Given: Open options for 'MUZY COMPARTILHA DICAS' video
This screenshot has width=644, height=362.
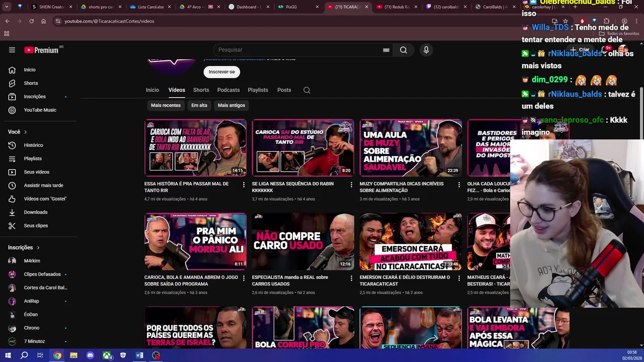Looking at the screenshot, I should pos(459,185).
